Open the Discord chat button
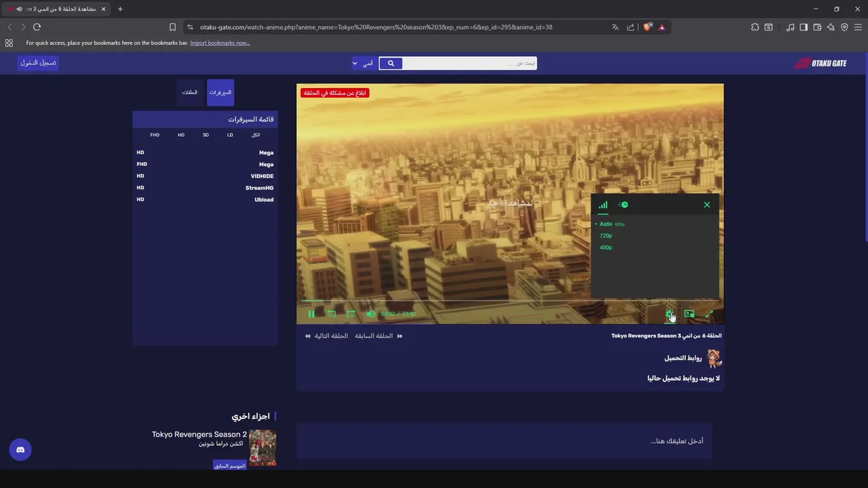Screen dimensions: 868x488 20,450
